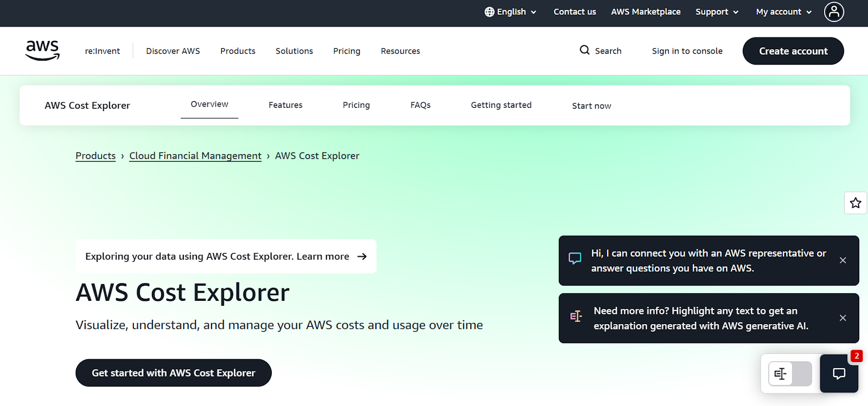
Task: Click Sign in to console
Action: (x=687, y=51)
